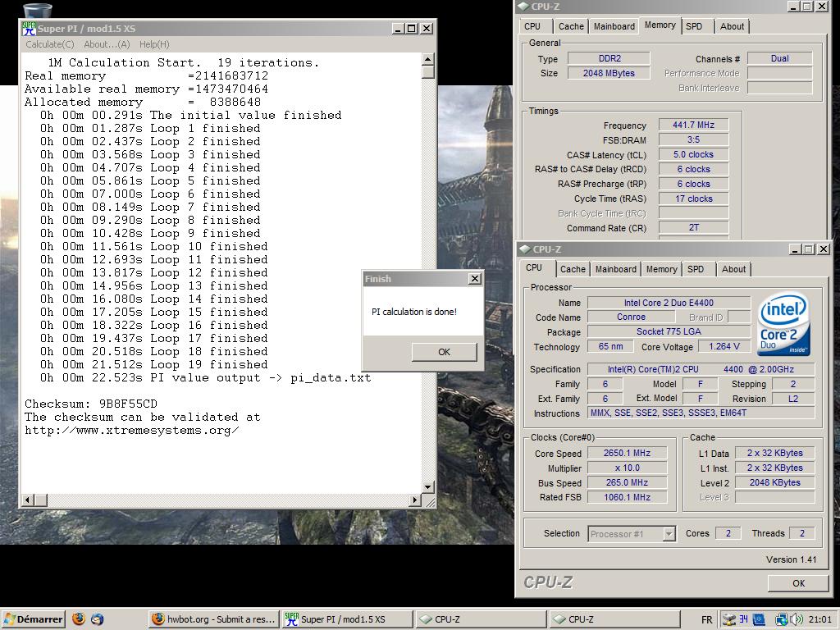
Task: Maximize the Super PI window
Action: (412, 29)
